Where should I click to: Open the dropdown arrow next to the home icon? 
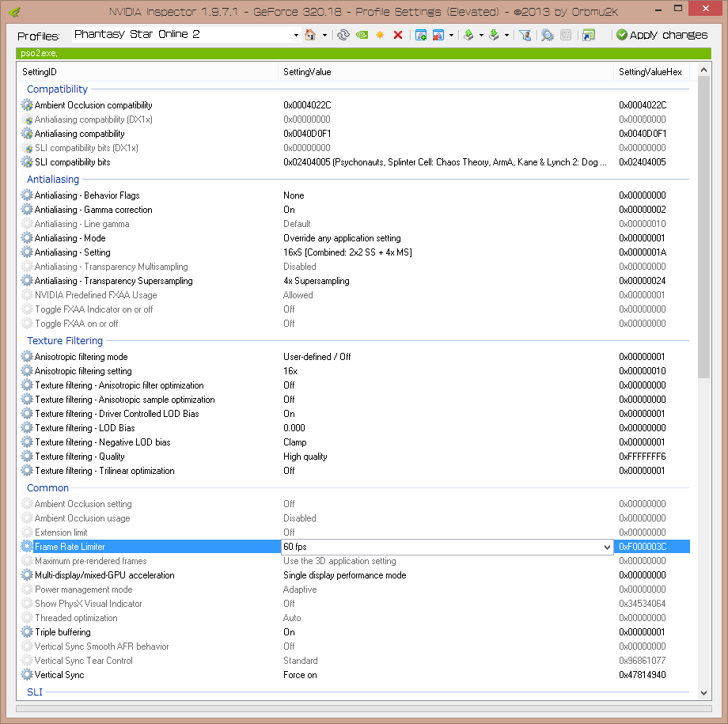[x=324, y=36]
